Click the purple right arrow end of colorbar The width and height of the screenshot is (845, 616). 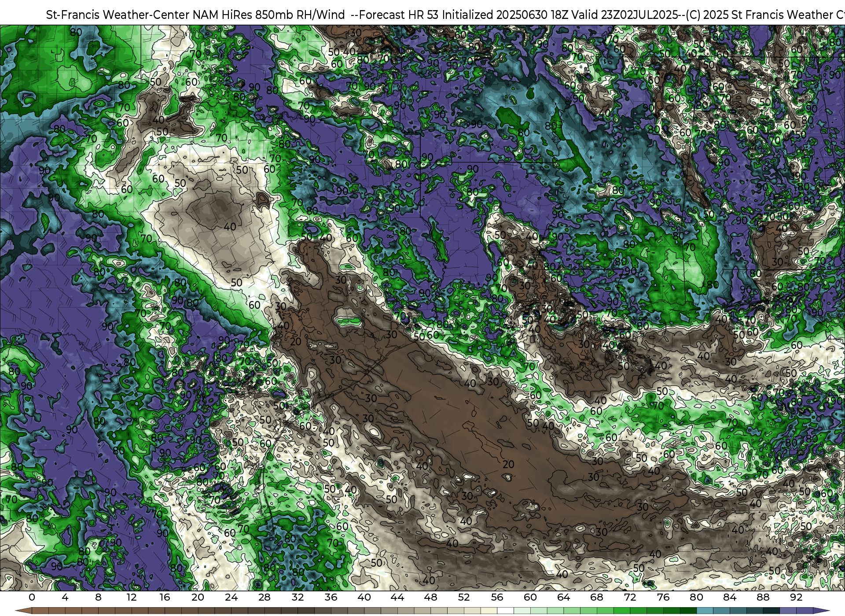[x=821, y=611]
